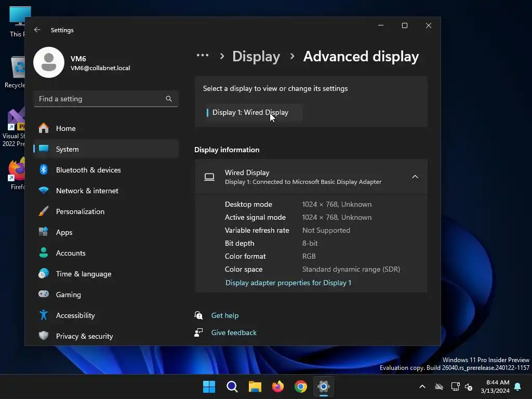
Task: Open Bluetooth & devices settings
Action: point(106,170)
